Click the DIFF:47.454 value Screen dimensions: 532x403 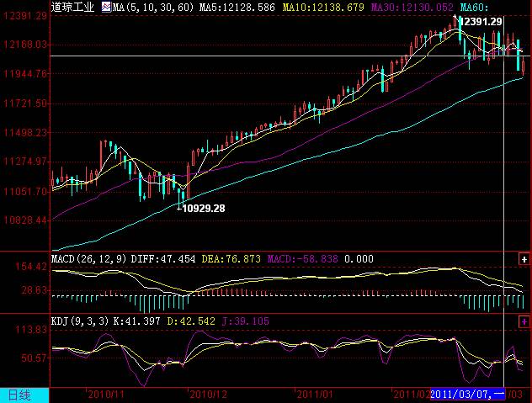[x=163, y=259]
